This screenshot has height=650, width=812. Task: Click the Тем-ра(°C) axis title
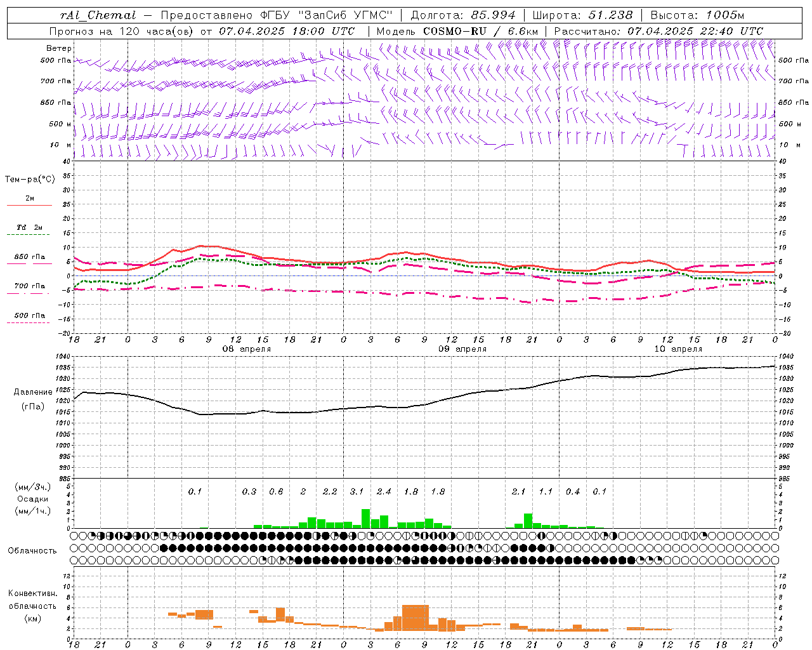[30, 180]
